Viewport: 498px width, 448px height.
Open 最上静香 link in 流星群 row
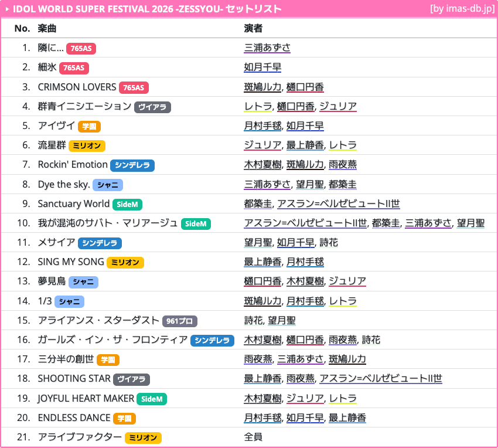[305, 145]
